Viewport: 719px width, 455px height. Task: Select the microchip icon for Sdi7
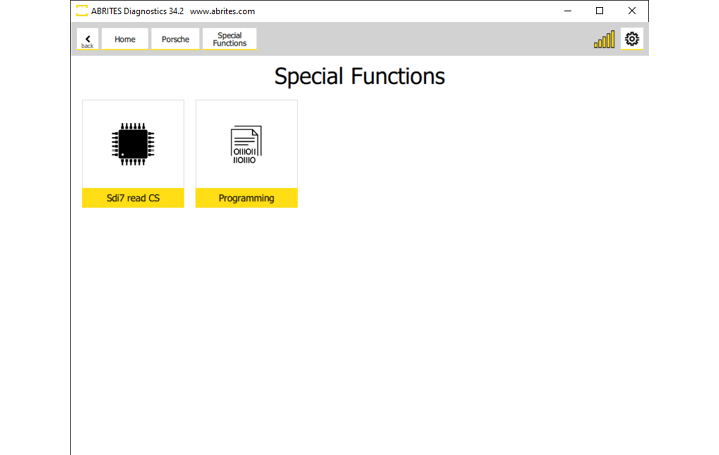click(x=132, y=144)
